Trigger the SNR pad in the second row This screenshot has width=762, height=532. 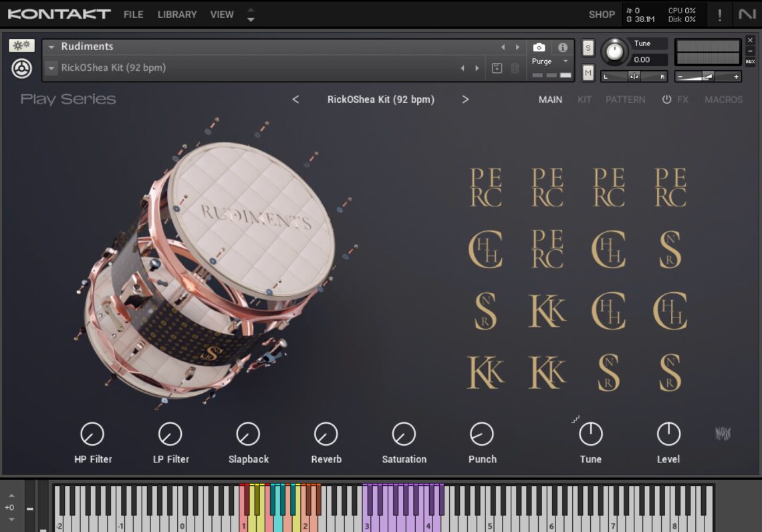670,249
